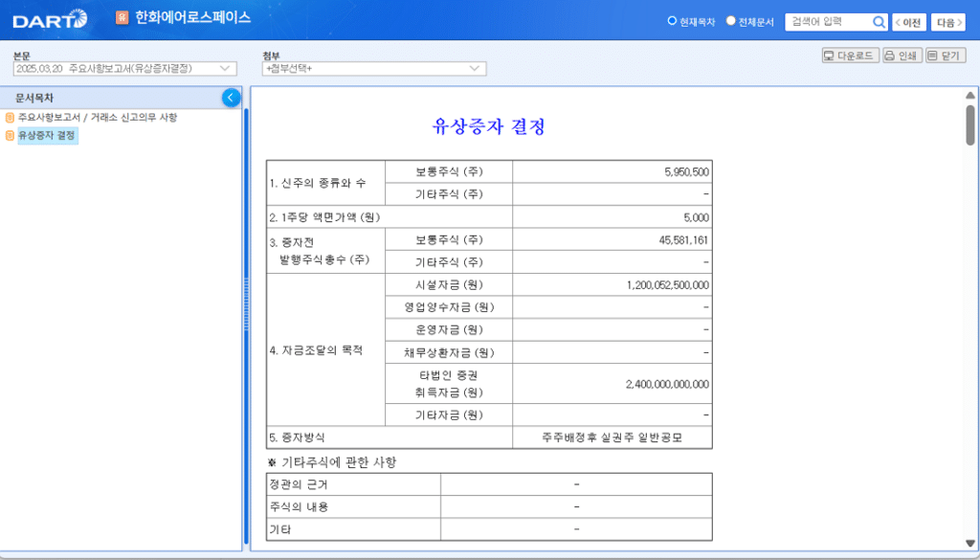The width and height of the screenshot is (980, 560).
Task: Select 유상증자 결정 in document outline
Action: (48, 135)
